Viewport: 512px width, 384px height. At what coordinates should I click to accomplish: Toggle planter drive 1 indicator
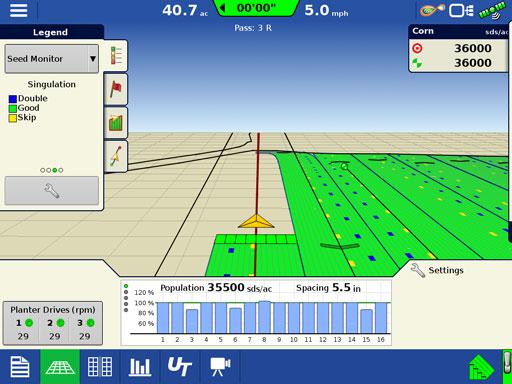tap(29, 323)
